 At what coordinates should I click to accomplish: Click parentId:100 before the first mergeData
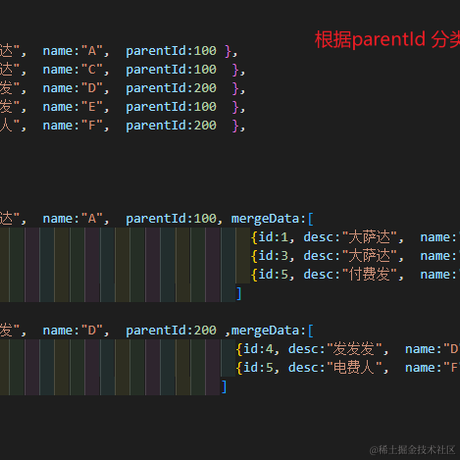171,219
